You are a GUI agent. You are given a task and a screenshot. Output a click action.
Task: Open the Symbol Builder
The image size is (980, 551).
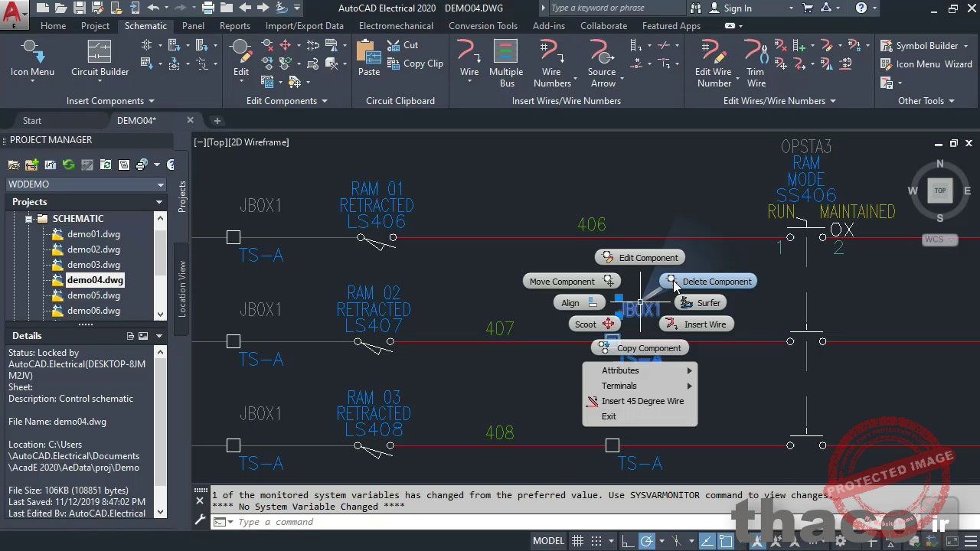tap(925, 45)
